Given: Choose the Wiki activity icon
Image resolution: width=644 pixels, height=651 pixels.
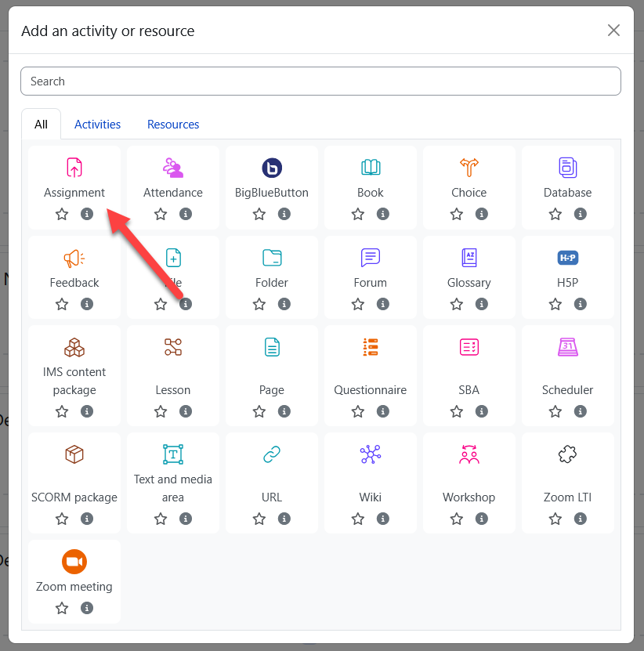Looking at the screenshot, I should click(x=371, y=454).
